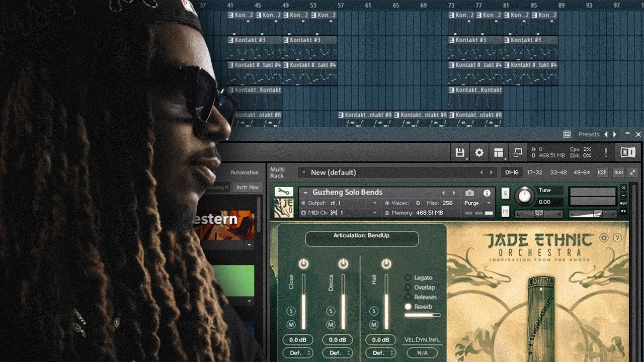Open the Automation tab in browser

(245, 172)
